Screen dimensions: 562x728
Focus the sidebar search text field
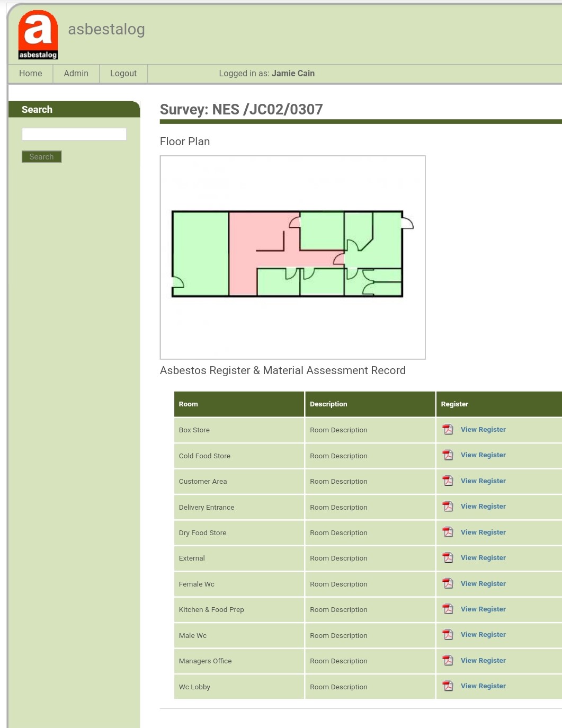tap(74, 134)
